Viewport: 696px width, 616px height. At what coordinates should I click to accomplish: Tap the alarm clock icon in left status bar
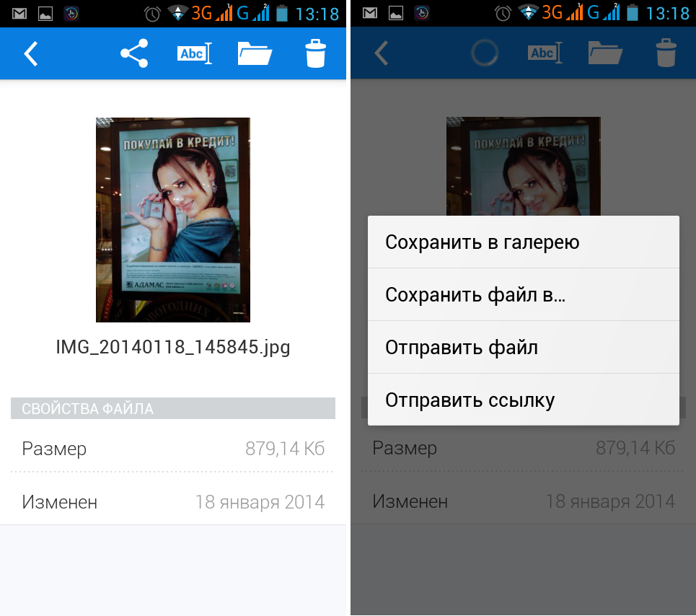click(x=152, y=14)
